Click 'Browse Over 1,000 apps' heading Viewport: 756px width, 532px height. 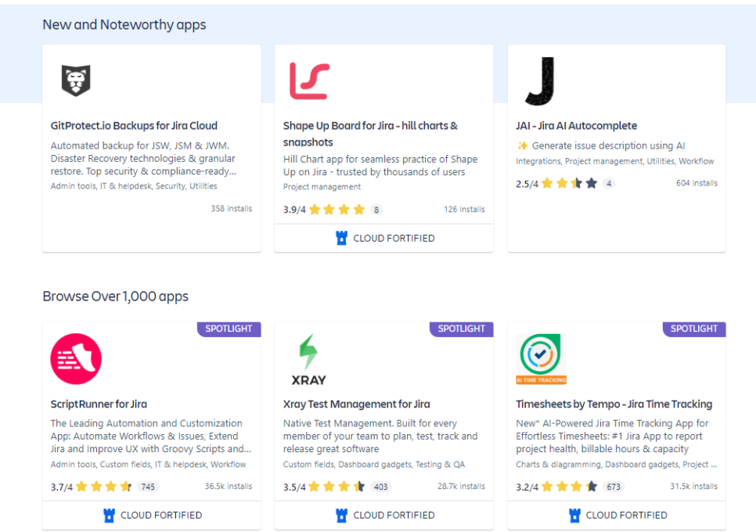115,297
